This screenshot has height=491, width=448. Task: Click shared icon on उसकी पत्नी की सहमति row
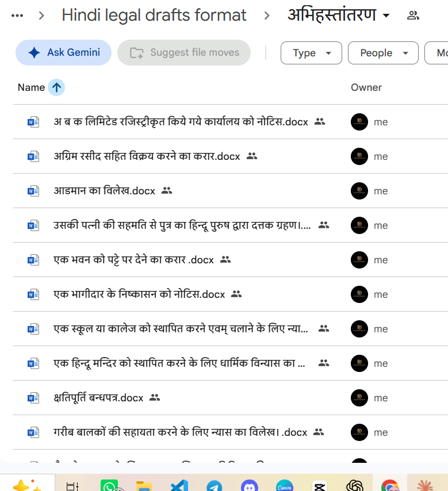click(324, 225)
